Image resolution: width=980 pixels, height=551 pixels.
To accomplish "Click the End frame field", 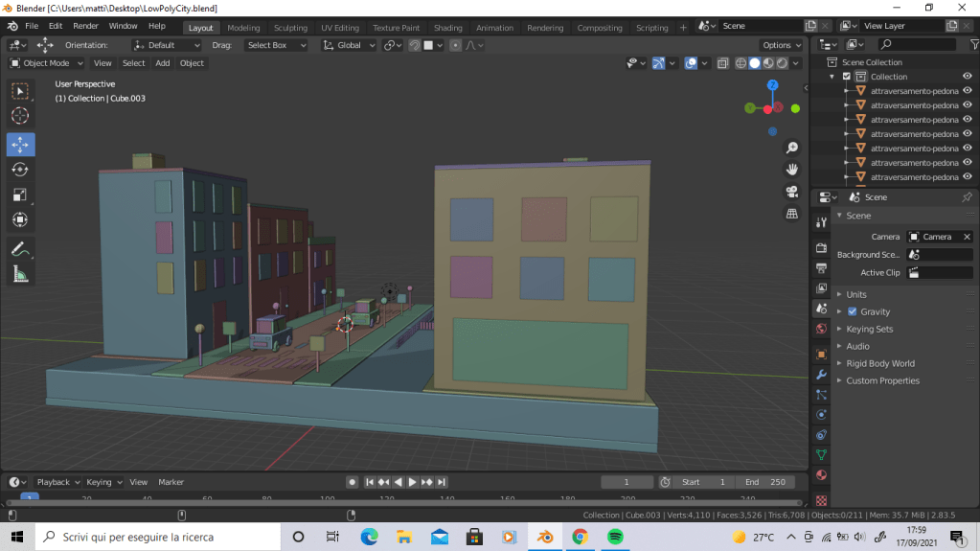I will (x=765, y=482).
